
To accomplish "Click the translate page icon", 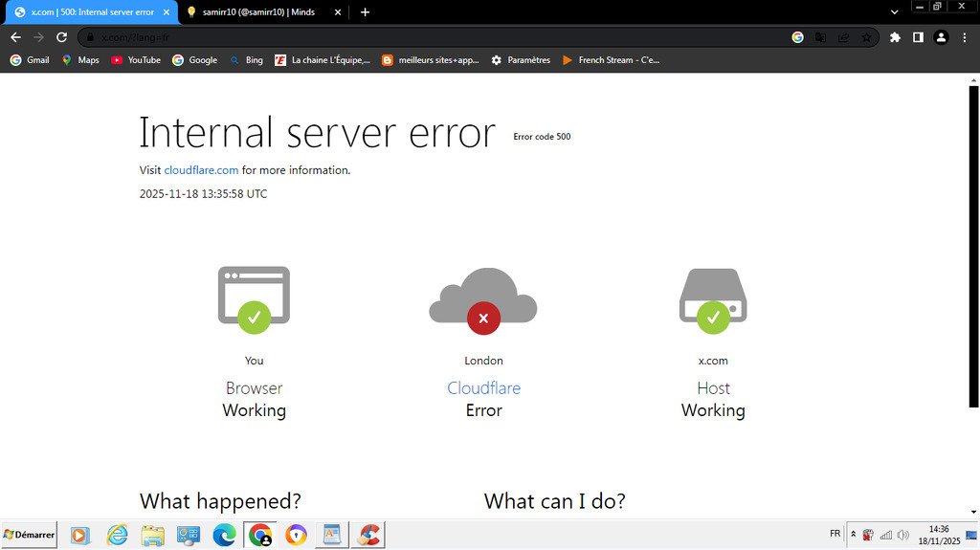I will (820, 37).
